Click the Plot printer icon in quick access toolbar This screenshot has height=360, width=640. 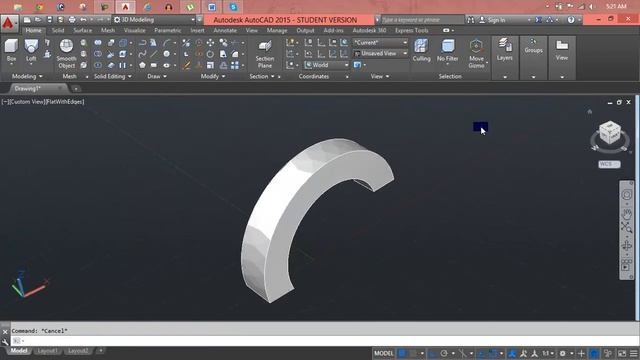point(72,20)
